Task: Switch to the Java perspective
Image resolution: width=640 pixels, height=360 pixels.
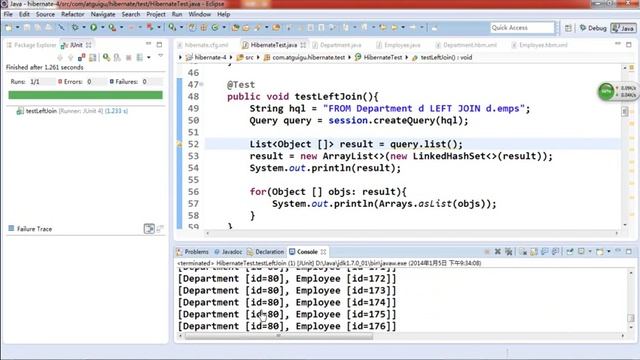Action: click(623, 28)
